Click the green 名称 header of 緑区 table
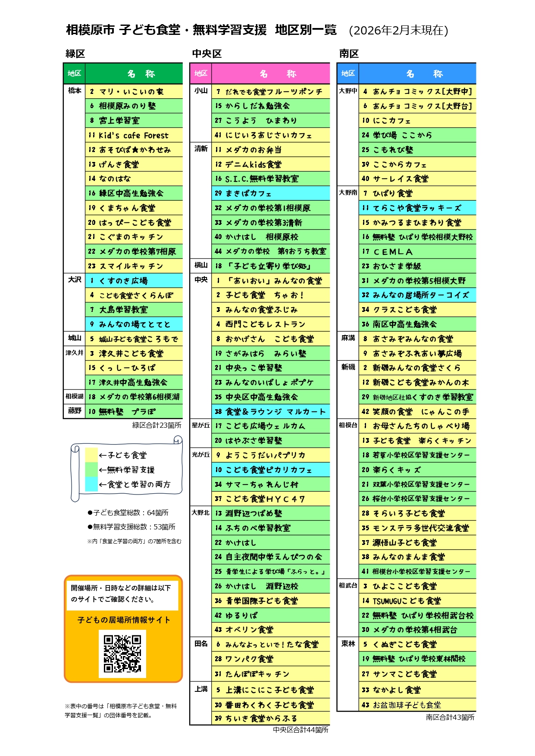Image resolution: width=535 pixels, height=756 pixels. 134,74
